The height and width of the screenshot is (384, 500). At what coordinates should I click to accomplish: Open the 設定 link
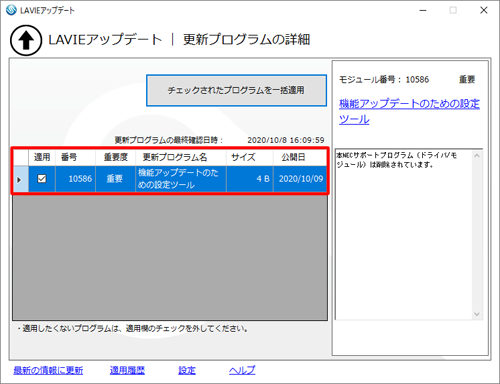tap(187, 370)
